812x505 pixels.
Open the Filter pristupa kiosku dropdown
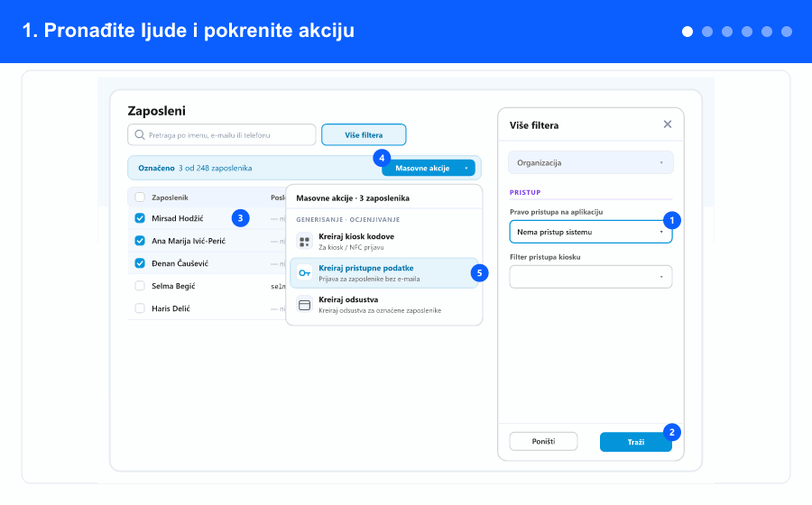pyautogui.click(x=590, y=277)
